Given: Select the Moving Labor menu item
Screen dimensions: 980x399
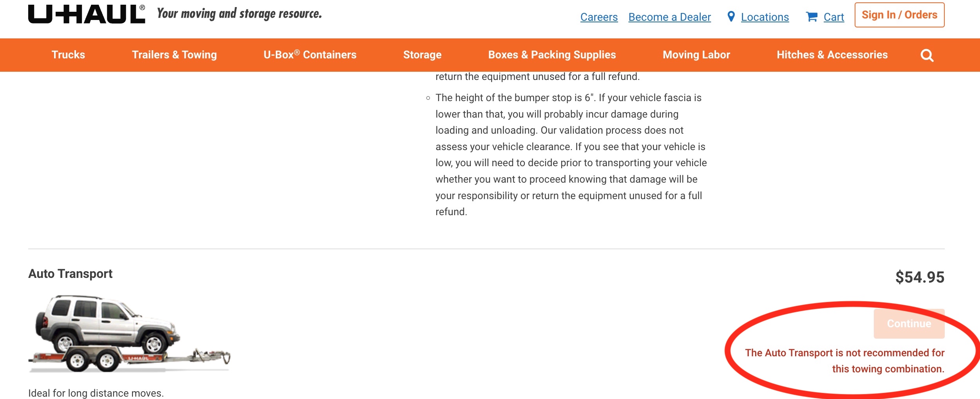Looking at the screenshot, I should (696, 55).
